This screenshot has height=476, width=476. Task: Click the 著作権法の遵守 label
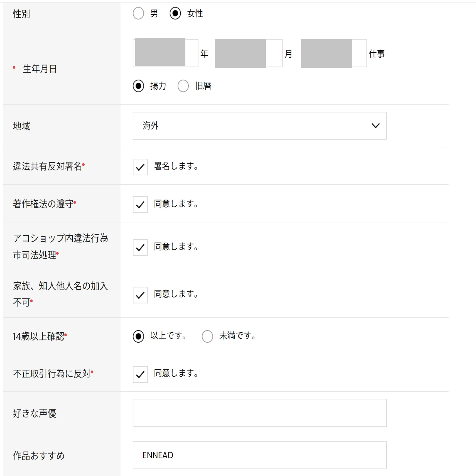click(43, 204)
